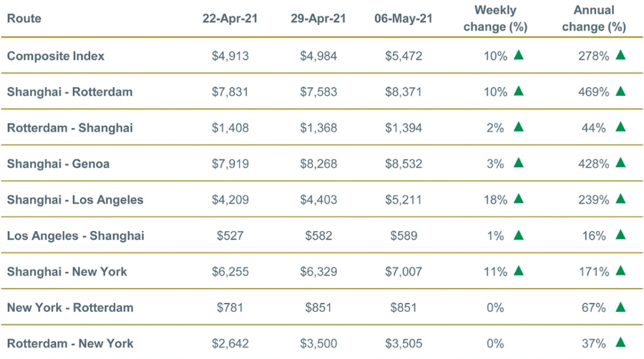The height and width of the screenshot is (359, 644).
Task: Click the Annual change (%) header
Action: click(x=594, y=19)
